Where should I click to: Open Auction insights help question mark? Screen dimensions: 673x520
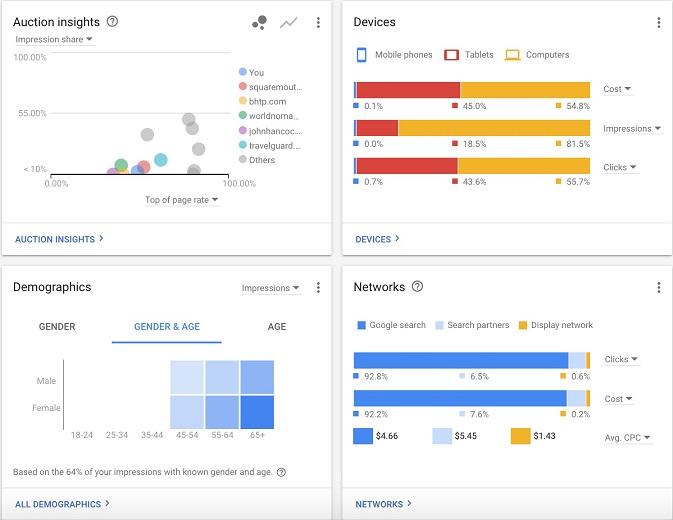(x=112, y=21)
